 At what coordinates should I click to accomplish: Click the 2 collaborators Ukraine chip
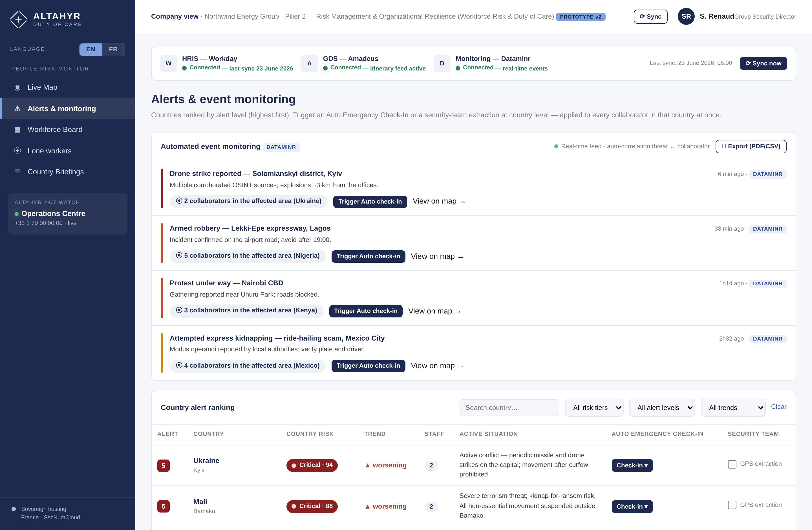249,201
